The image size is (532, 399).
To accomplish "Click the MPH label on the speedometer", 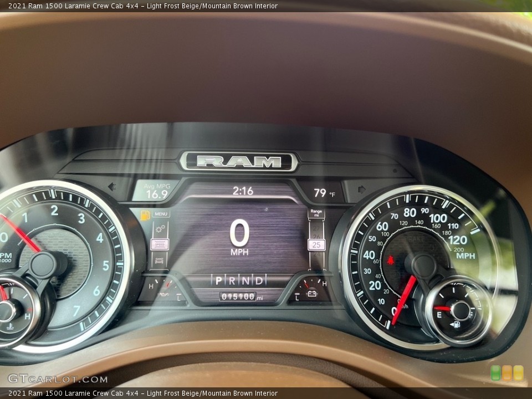I will click(465, 256).
